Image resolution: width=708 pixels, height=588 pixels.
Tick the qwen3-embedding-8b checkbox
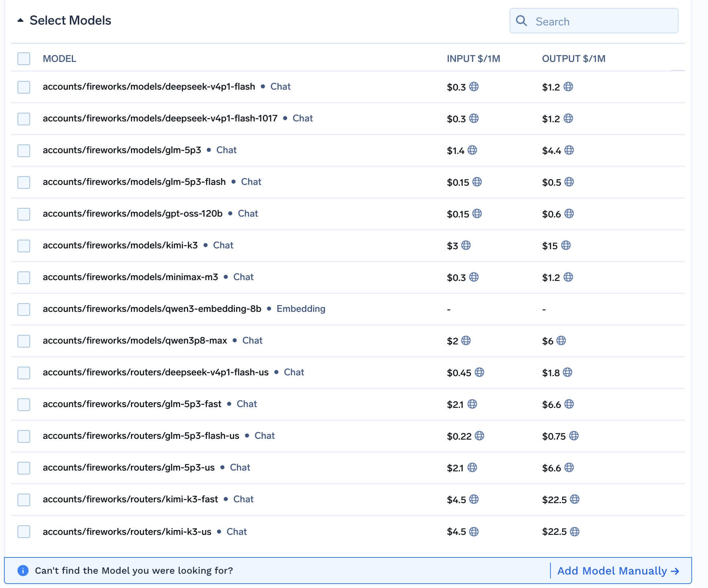tap(24, 309)
